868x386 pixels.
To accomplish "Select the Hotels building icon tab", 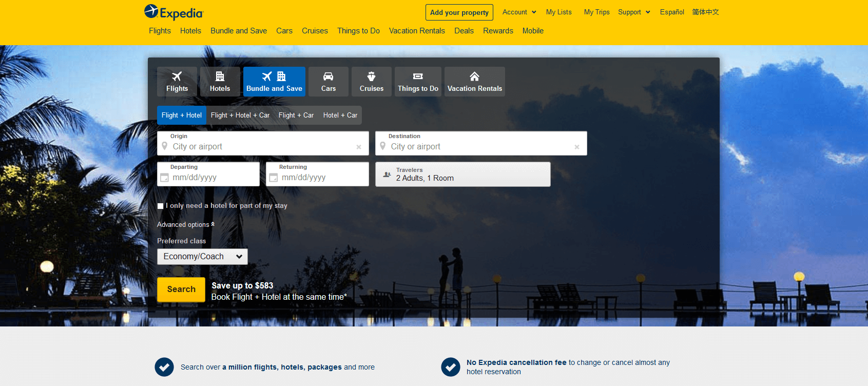I will [x=220, y=82].
